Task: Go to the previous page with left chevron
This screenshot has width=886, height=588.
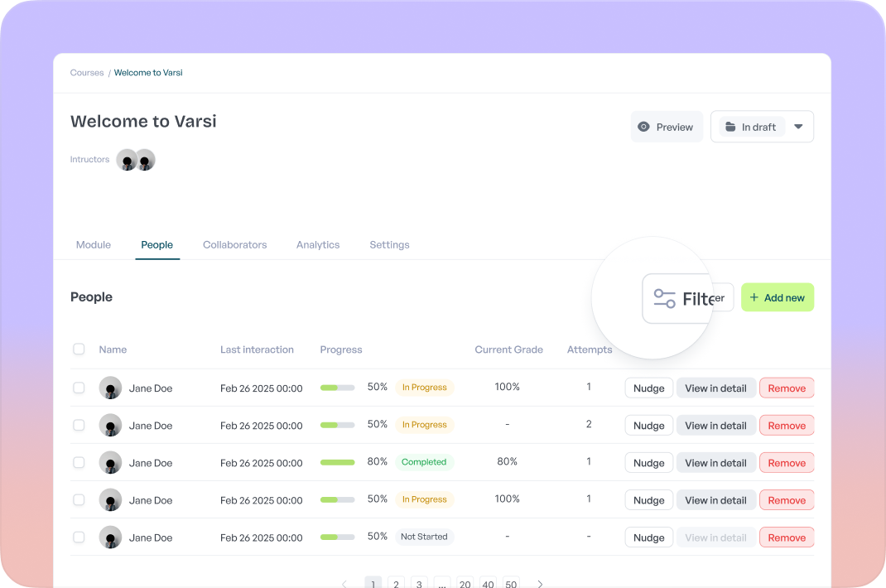Action: [344, 584]
